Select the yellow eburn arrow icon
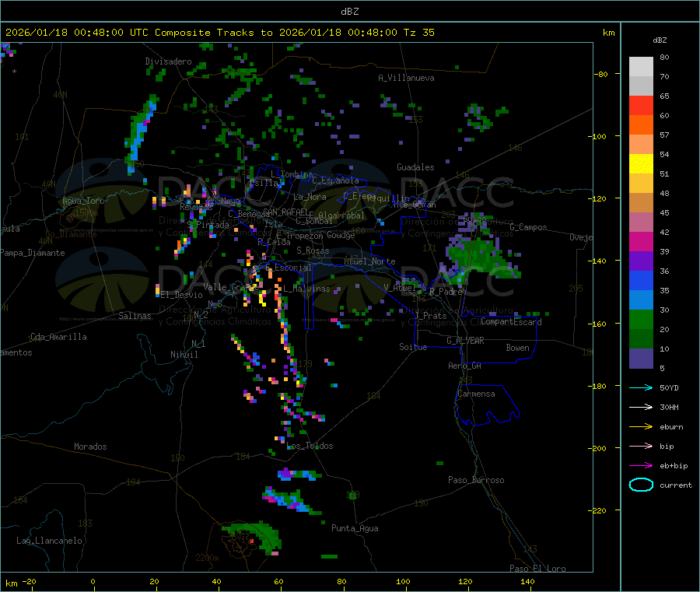 pos(641,427)
